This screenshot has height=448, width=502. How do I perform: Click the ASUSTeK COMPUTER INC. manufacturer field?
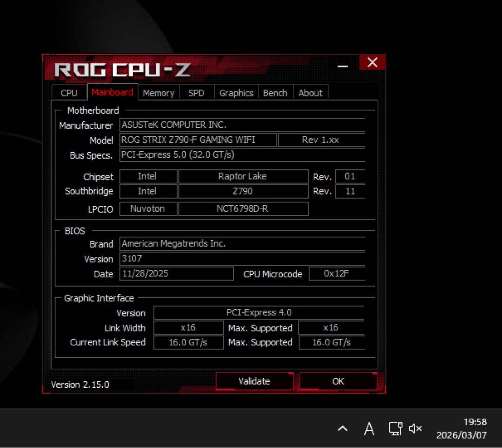242,125
